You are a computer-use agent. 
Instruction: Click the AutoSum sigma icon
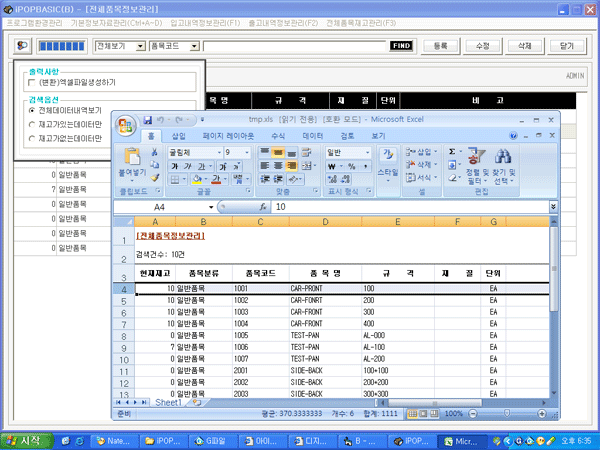452,152
